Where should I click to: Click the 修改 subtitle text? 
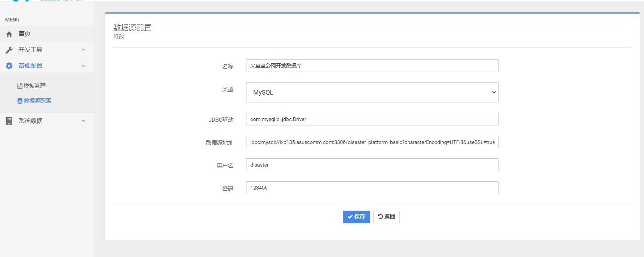point(119,37)
